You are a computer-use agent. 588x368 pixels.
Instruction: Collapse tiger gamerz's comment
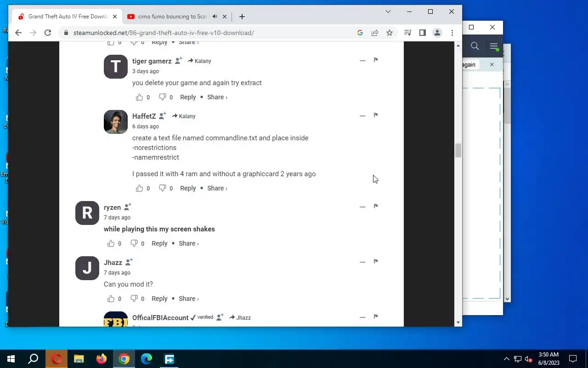pyautogui.click(x=362, y=60)
